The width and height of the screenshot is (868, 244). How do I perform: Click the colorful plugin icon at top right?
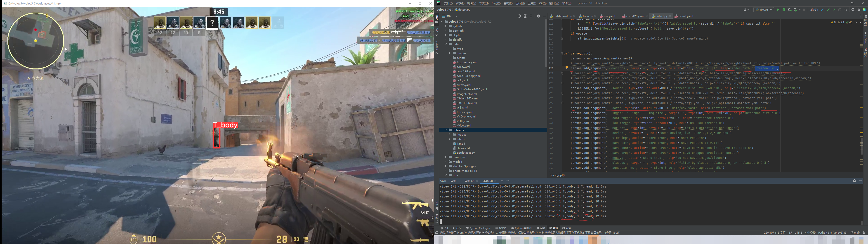pos(865,10)
